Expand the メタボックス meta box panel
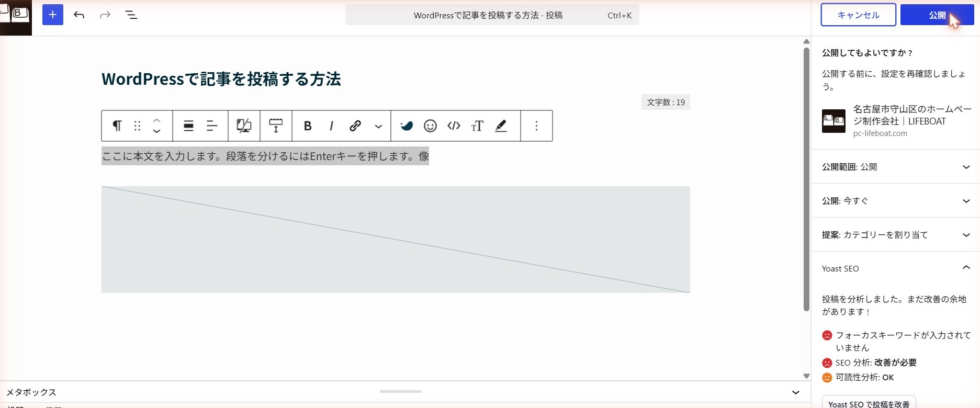 click(405, 392)
